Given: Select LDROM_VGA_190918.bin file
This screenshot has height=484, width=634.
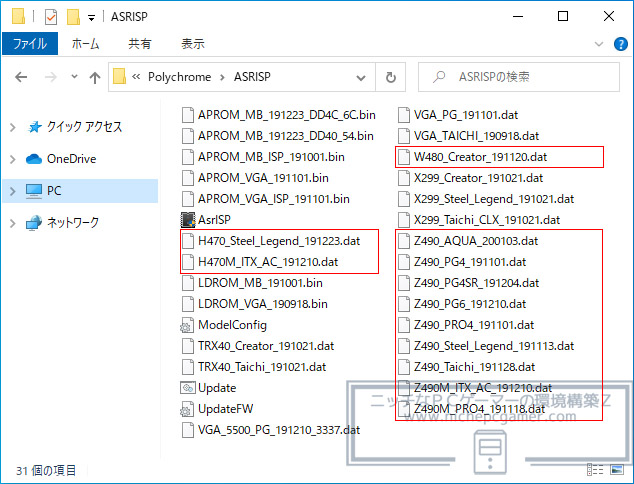Looking at the screenshot, I should 254,304.
